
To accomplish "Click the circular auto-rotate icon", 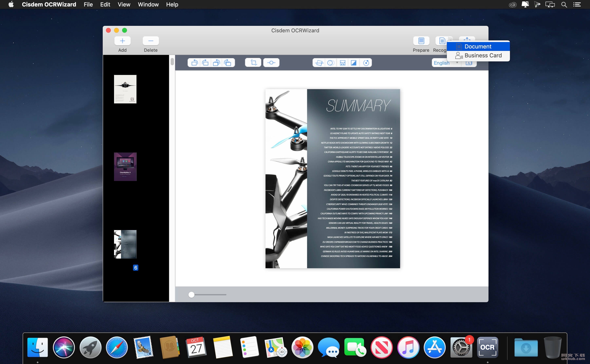I will click(x=366, y=63).
